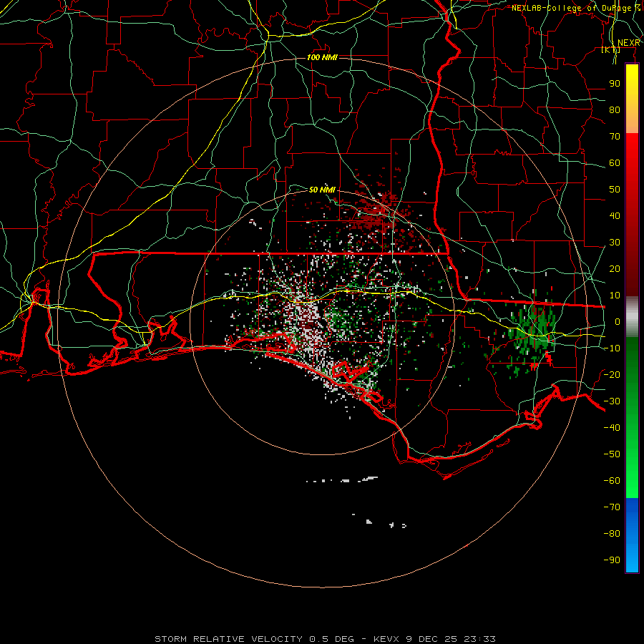Click the positive 70 scale value
The image size is (644, 644).
(615, 137)
